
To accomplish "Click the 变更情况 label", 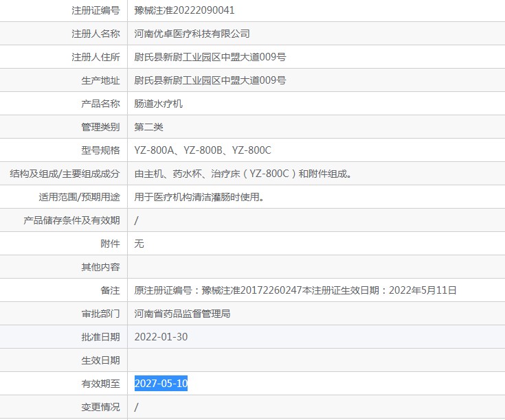I will [x=100, y=407].
